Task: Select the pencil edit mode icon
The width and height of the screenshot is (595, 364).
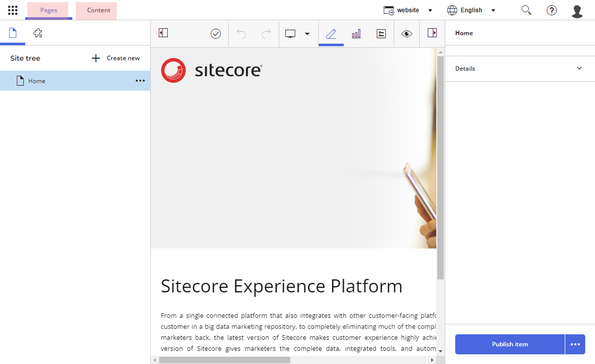Action: 331,34
